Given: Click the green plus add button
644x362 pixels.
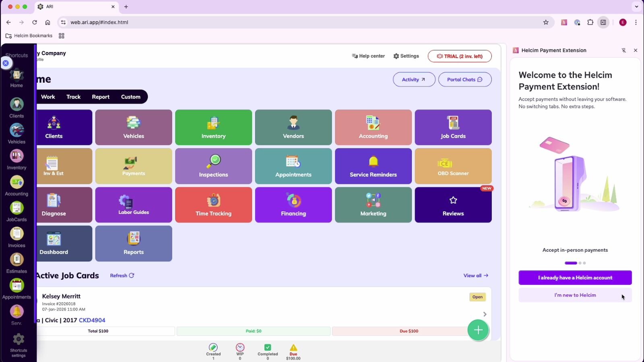Looking at the screenshot, I should [478, 330].
